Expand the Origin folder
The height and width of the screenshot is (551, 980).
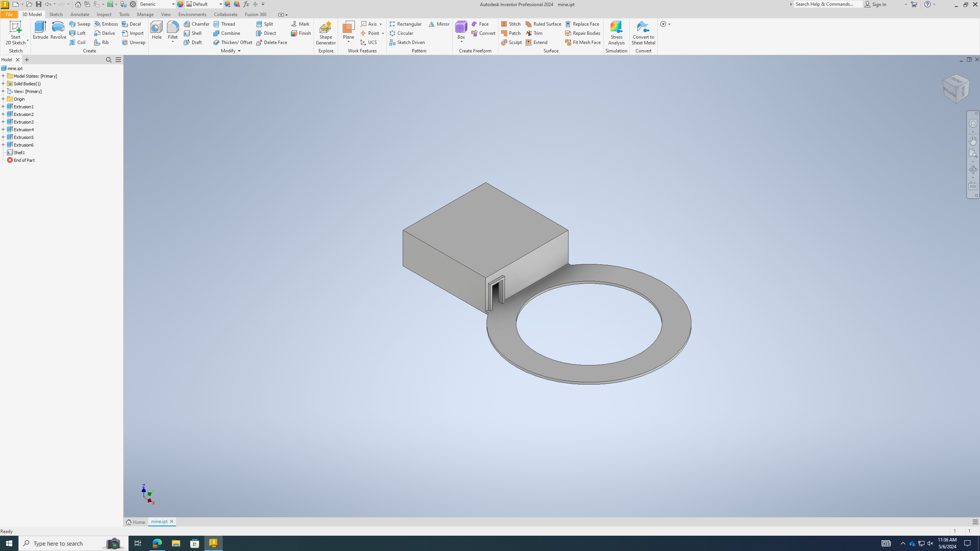(x=3, y=99)
